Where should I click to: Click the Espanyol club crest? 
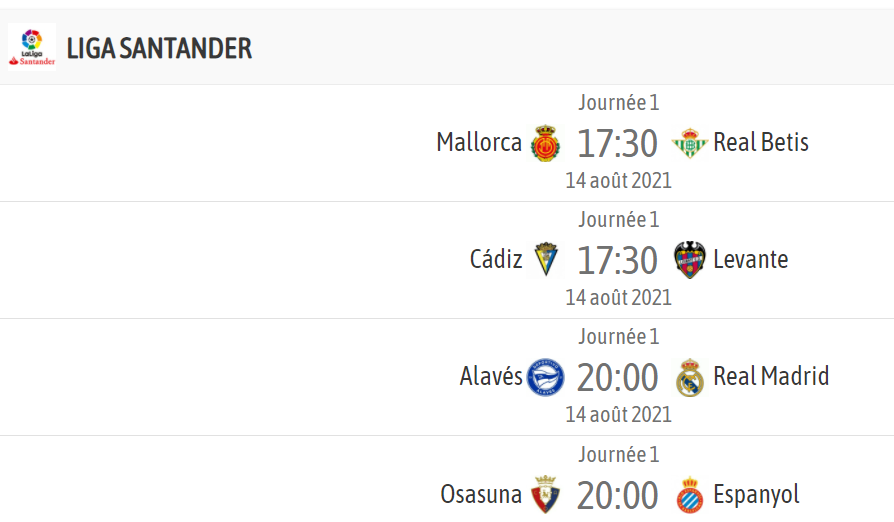click(x=689, y=495)
